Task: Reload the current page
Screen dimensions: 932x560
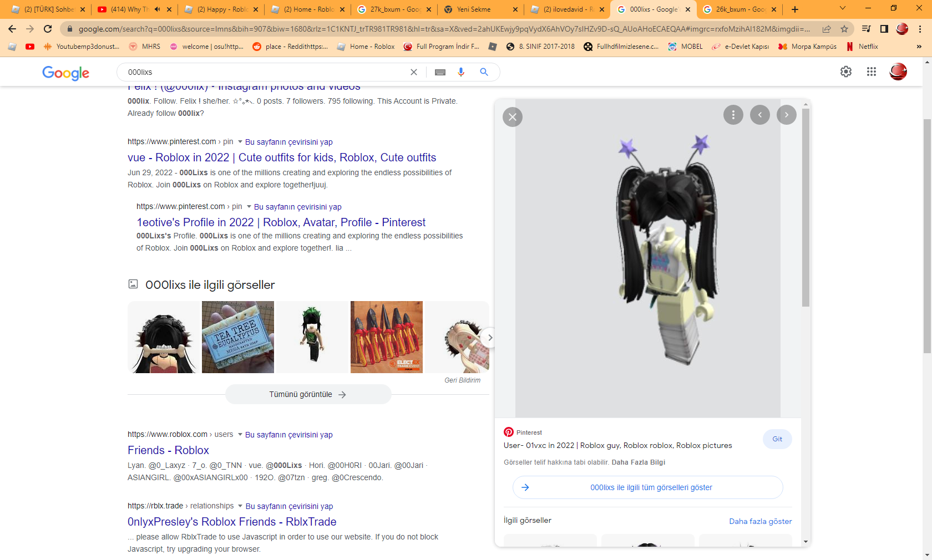Action: coord(48,29)
